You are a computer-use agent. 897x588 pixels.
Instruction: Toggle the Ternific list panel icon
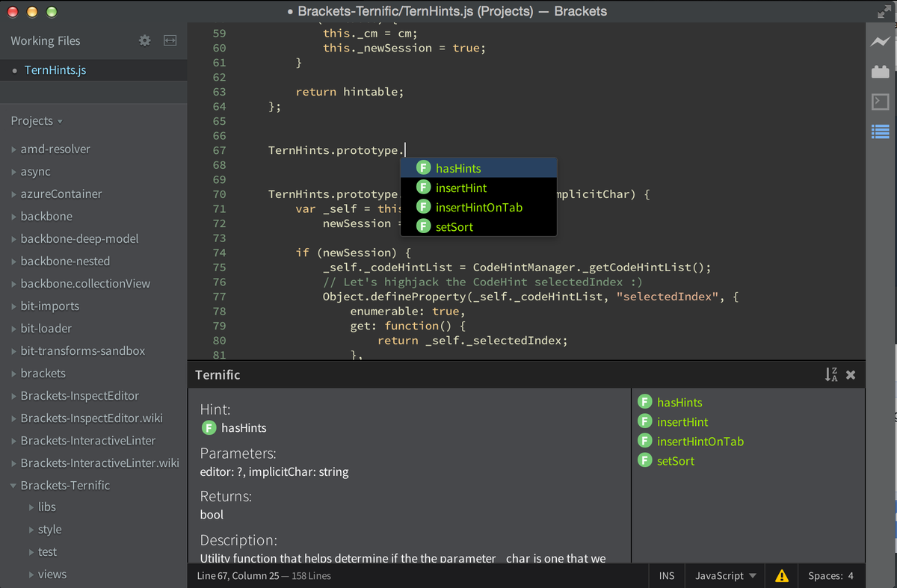pos(881,131)
